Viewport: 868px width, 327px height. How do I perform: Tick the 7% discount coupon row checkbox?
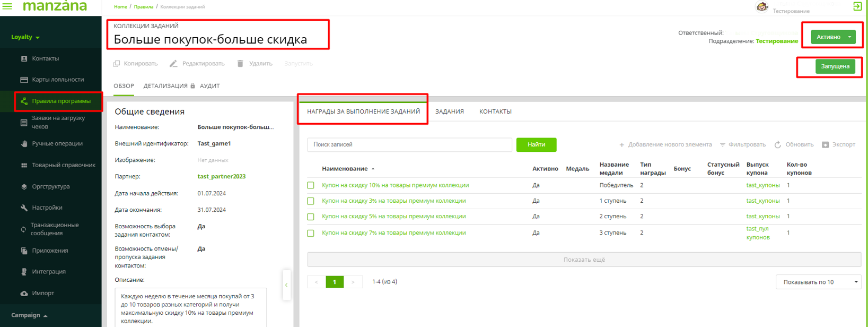click(x=311, y=233)
